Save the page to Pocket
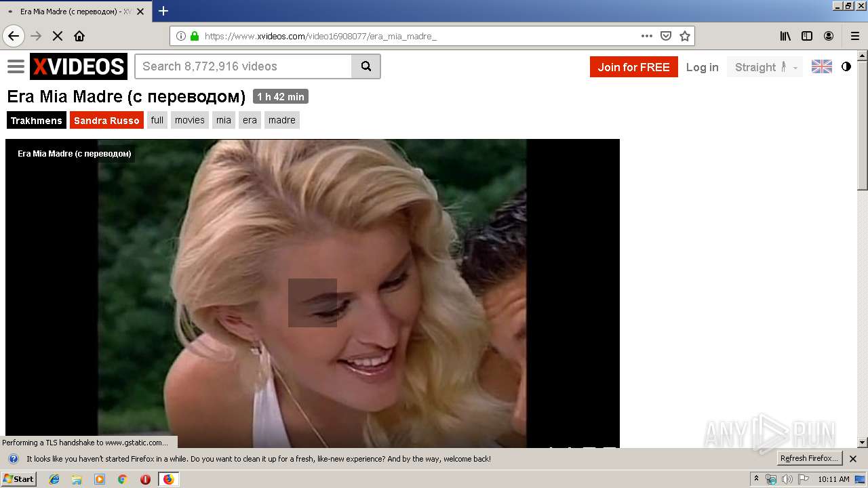The width and height of the screenshot is (868, 488). [x=666, y=36]
